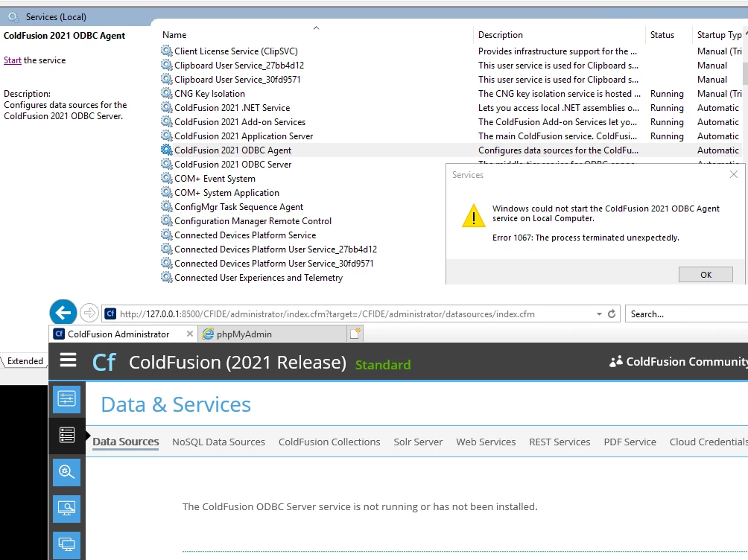Viewport: 748px width, 560px height.
Task: Open Debugging & Logging sidebar icon
Action: 66,472
